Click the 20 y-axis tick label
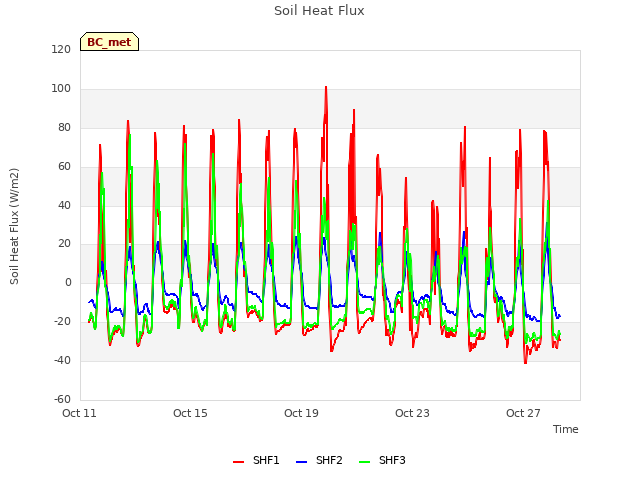Image resolution: width=640 pixels, height=480 pixels. (64, 244)
